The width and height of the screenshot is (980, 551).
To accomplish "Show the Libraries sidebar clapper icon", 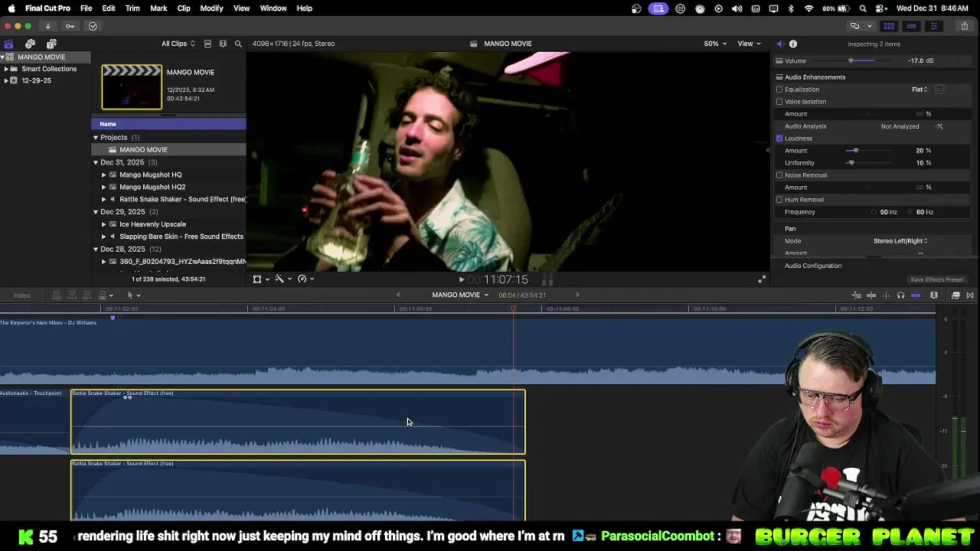I will (8, 44).
